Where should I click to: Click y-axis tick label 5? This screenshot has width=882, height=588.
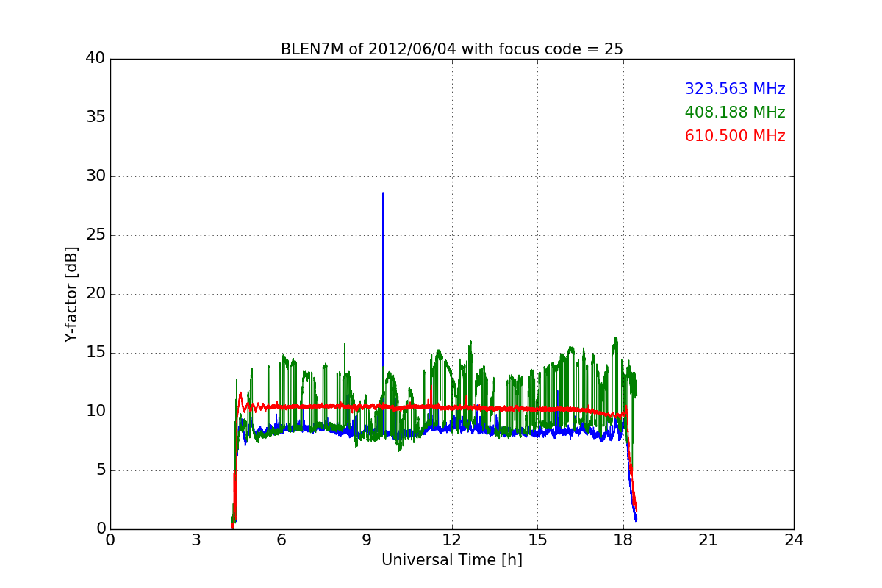pyautogui.click(x=100, y=470)
